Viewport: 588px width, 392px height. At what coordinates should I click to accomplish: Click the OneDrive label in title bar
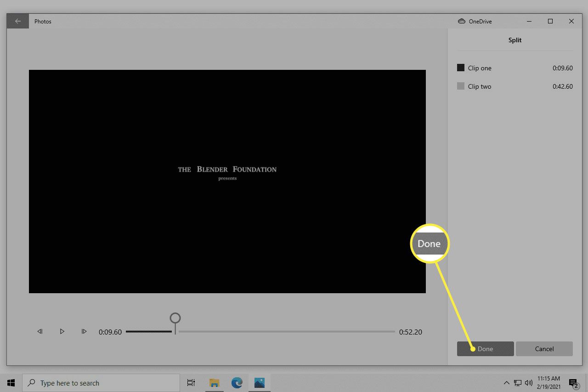coord(480,21)
